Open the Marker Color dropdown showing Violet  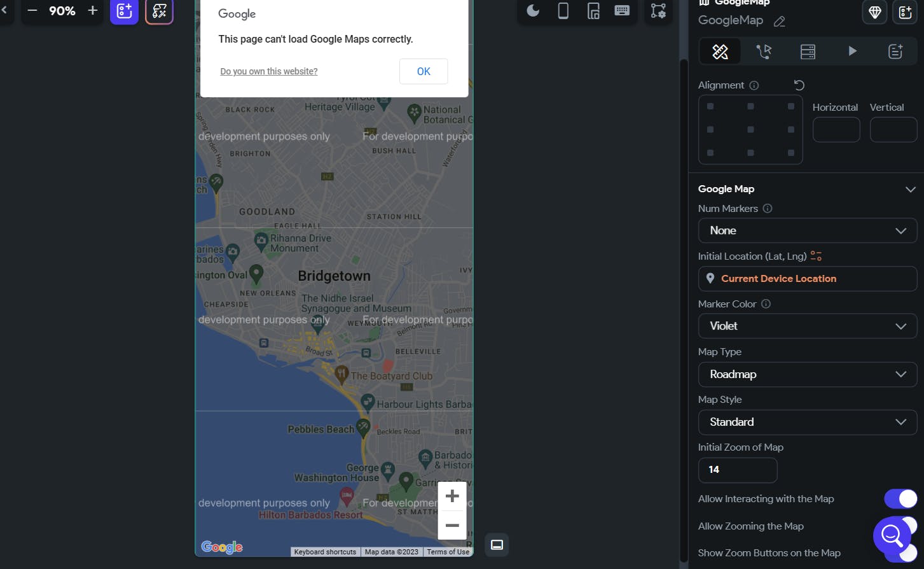tap(808, 326)
